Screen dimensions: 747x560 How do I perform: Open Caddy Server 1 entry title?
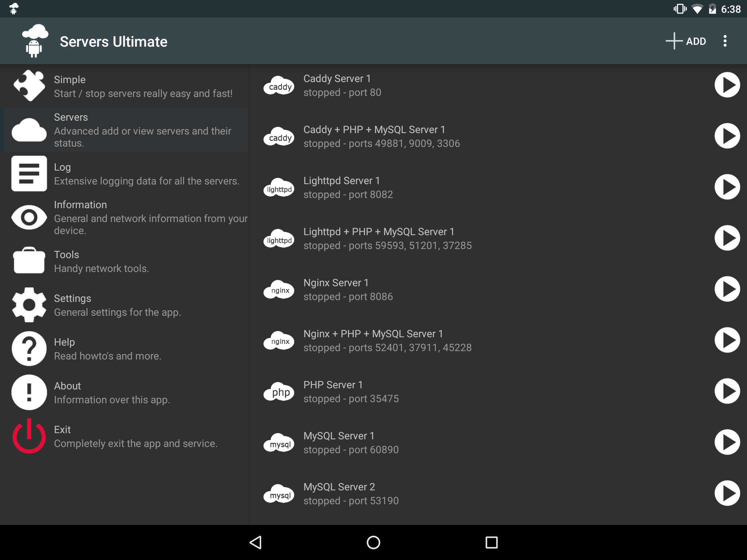(337, 78)
